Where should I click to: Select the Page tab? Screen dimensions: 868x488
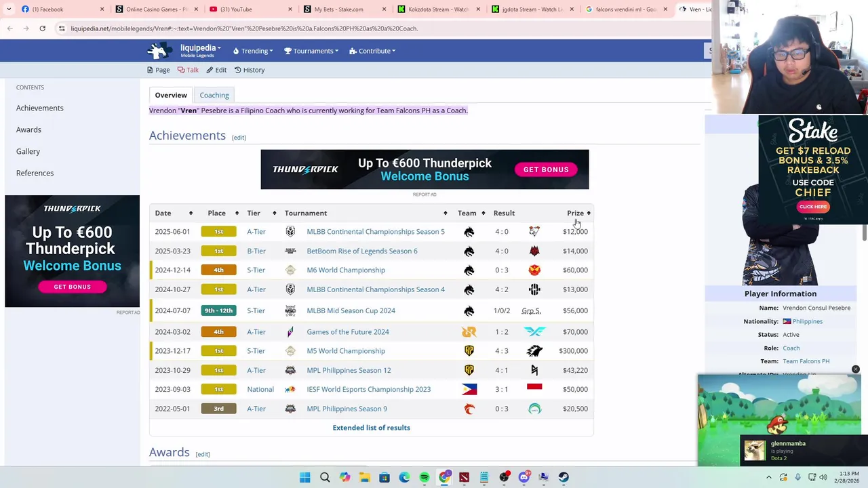(159, 70)
